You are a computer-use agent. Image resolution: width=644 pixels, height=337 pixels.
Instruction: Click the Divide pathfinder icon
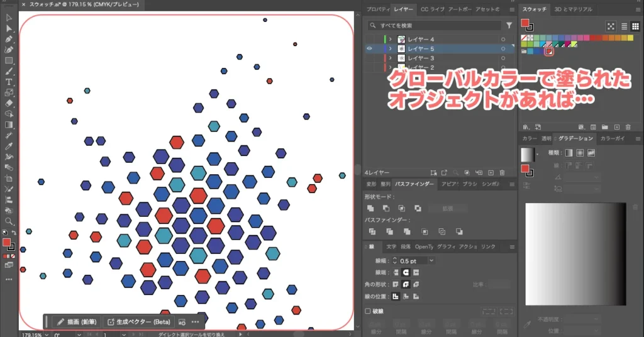372,231
